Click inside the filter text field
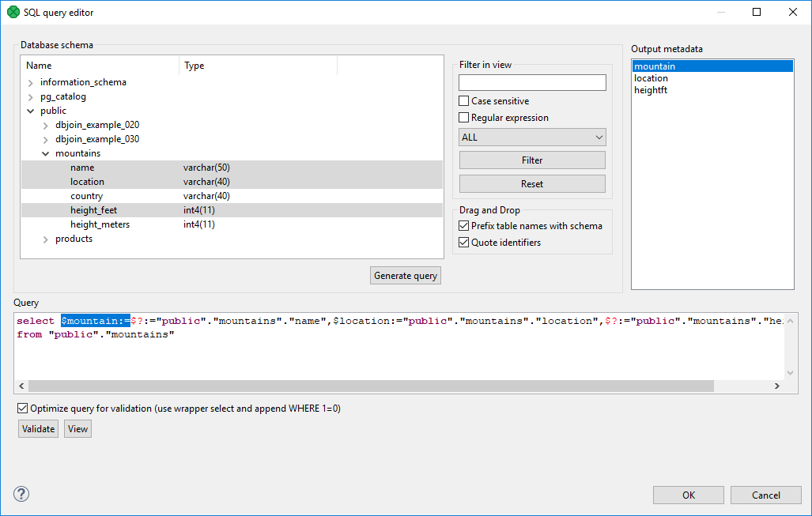 531,82
